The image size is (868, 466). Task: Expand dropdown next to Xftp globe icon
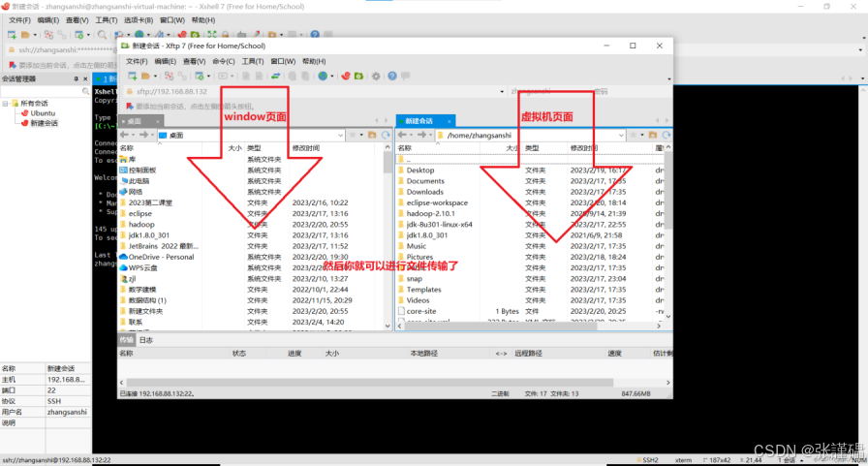click(332, 76)
